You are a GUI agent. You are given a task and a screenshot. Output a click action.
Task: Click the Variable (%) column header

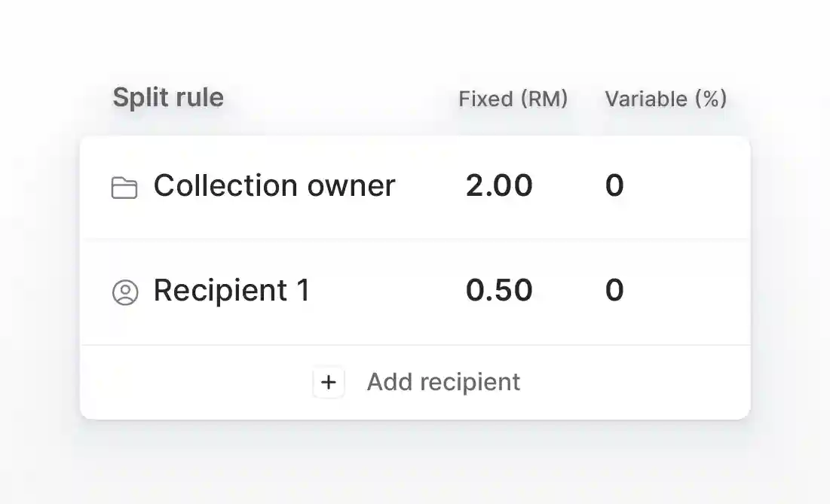point(666,99)
